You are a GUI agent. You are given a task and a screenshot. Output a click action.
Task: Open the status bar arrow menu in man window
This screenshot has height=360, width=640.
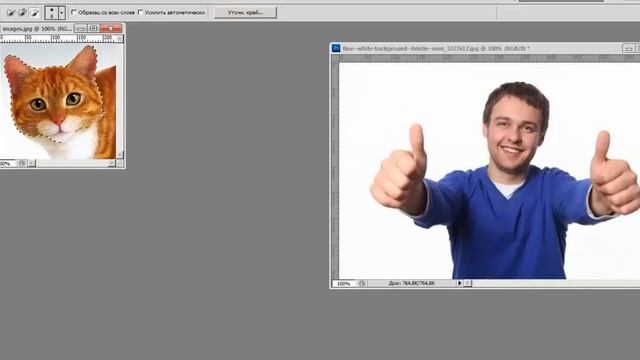[460, 283]
